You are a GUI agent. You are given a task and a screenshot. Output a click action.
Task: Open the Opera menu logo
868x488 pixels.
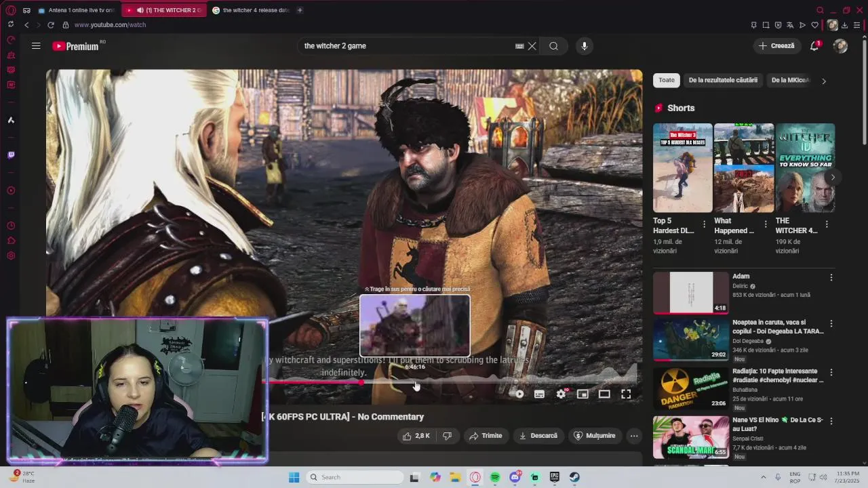(10, 10)
